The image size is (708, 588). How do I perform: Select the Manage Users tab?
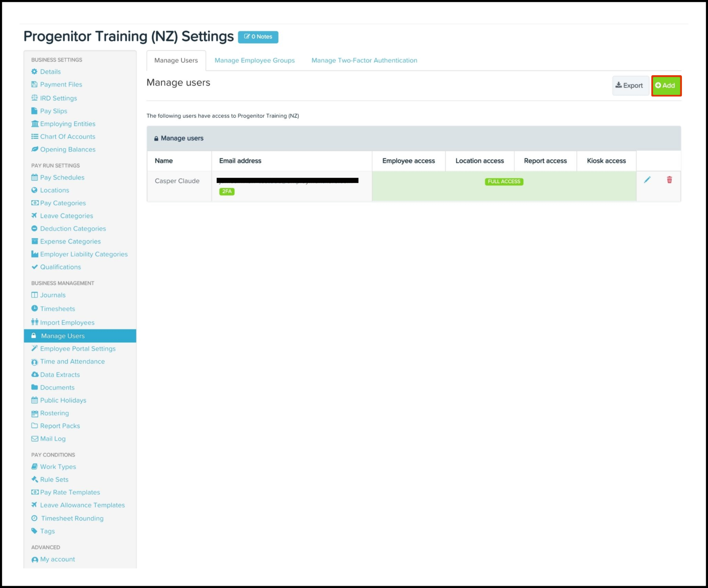tap(176, 60)
